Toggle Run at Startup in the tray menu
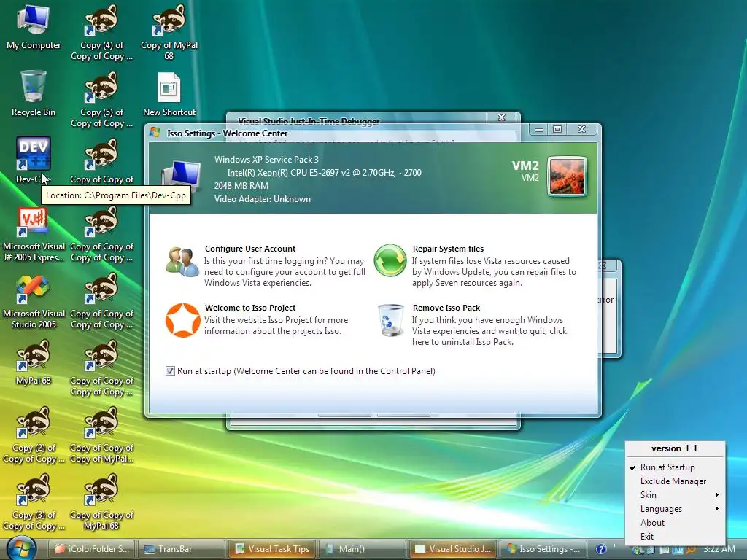The image size is (747, 560). (675, 467)
